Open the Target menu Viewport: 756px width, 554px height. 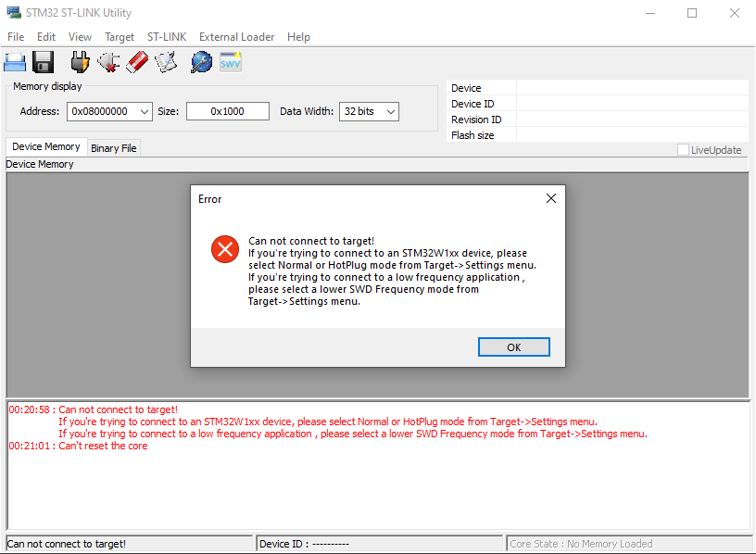click(x=120, y=37)
